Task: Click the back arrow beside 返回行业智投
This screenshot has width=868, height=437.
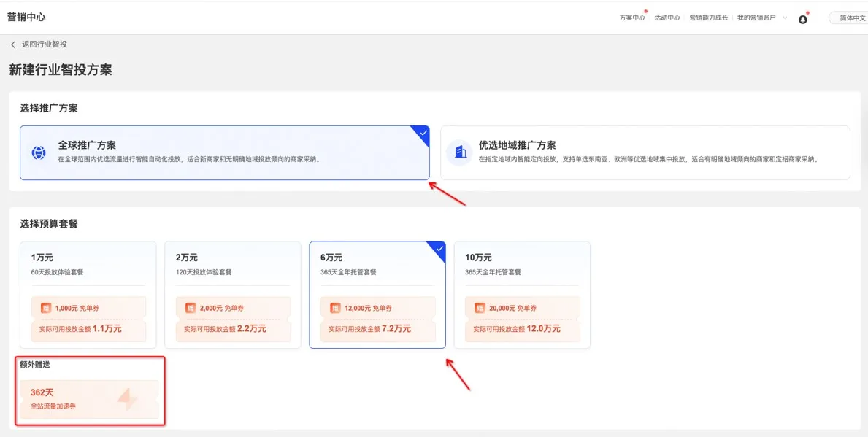Action: [13, 45]
